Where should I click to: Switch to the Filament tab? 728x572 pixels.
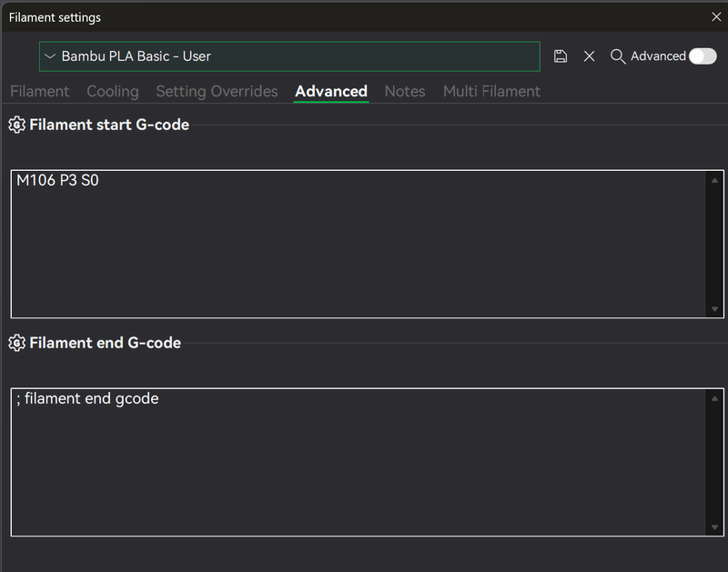[x=40, y=91]
